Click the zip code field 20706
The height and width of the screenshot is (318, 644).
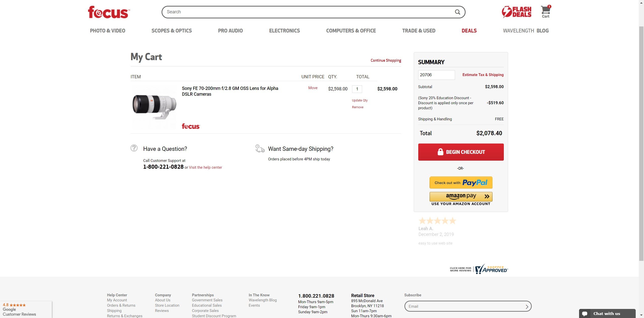tap(436, 75)
